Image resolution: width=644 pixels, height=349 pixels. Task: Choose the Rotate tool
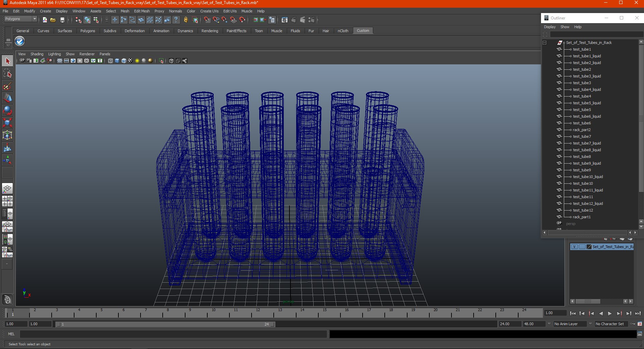tap(7, 110)
